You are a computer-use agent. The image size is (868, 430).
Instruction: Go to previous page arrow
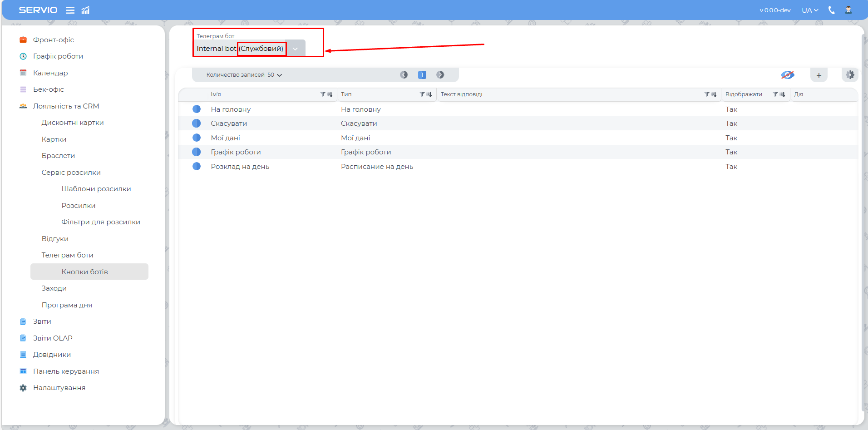click(x=404, y=75)
